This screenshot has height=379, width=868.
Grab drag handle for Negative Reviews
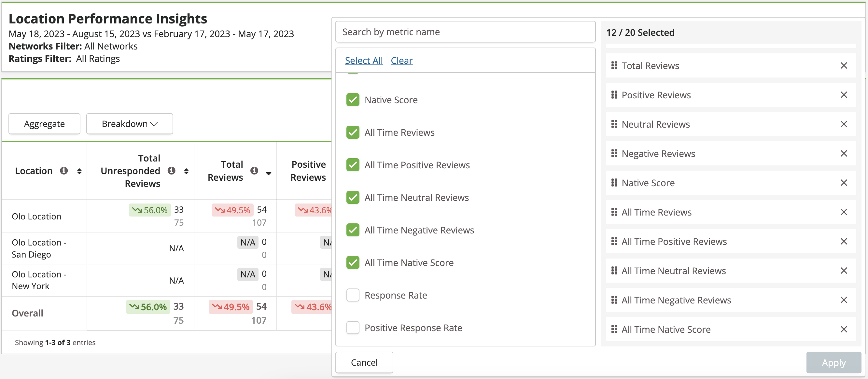coord(614,153)
